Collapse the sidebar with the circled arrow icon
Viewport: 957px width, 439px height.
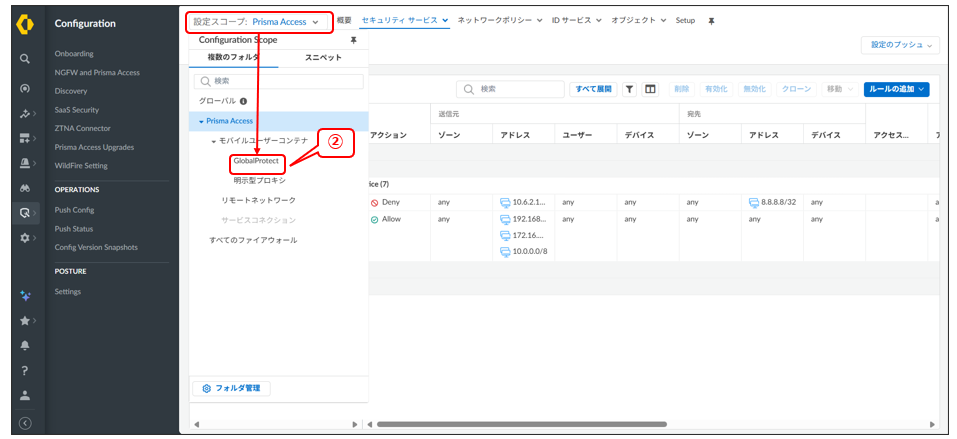[25, 423]
